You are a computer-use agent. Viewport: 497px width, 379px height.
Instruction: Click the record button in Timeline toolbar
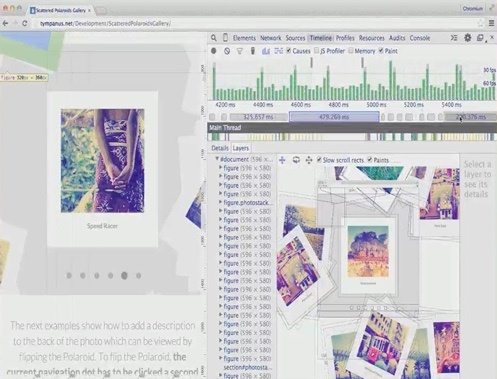click(x=214, y=51)
